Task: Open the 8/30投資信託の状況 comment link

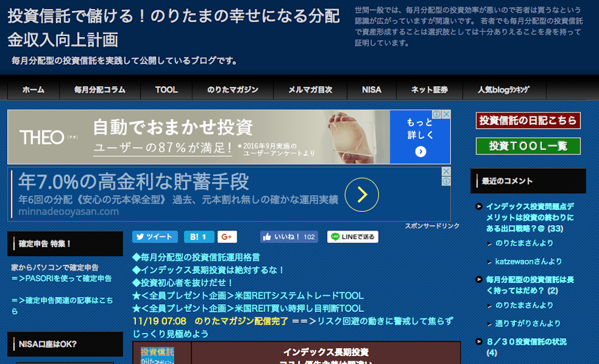Action: (x=527, y=342)
